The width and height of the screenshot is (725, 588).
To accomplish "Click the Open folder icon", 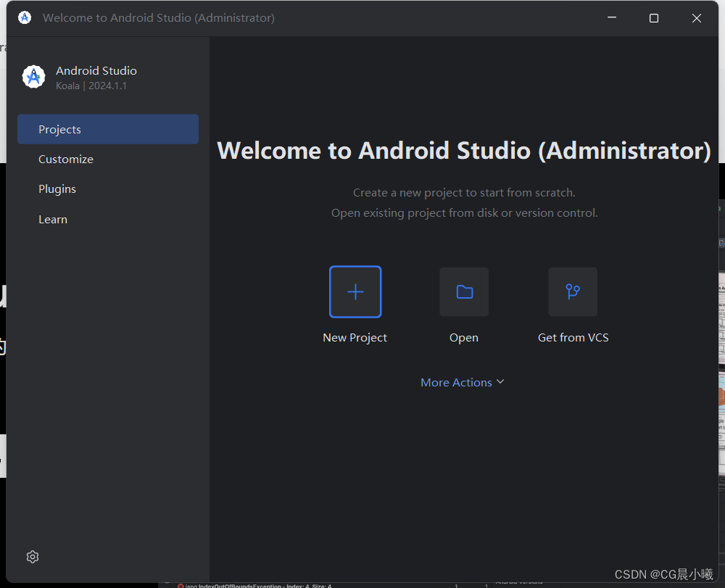I will point(464,291).
